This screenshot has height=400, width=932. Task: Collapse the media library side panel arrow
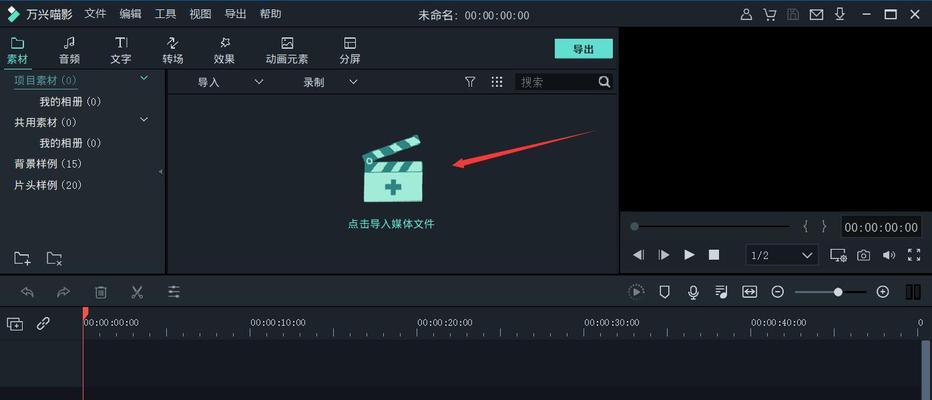tap(160, 172)
